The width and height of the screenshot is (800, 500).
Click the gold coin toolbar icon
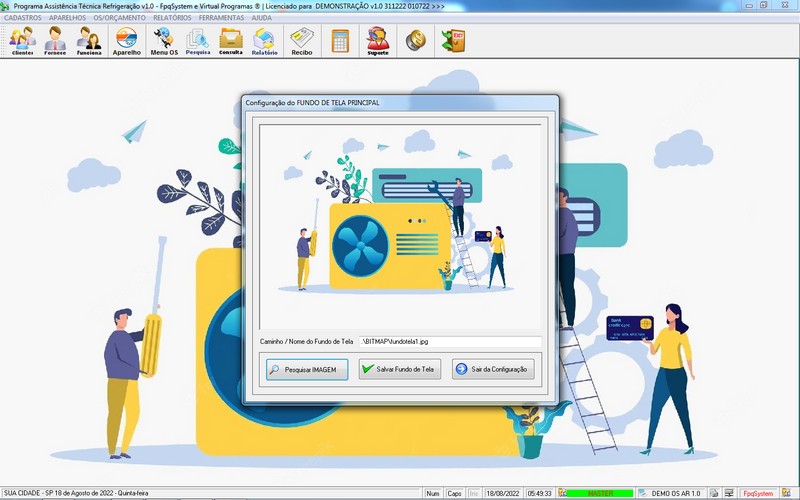pos(414,41)
